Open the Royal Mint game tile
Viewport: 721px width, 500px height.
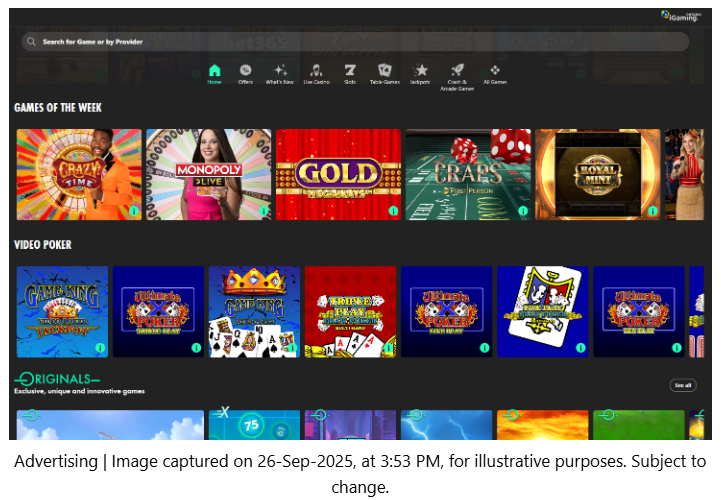[x=598, y=174]
